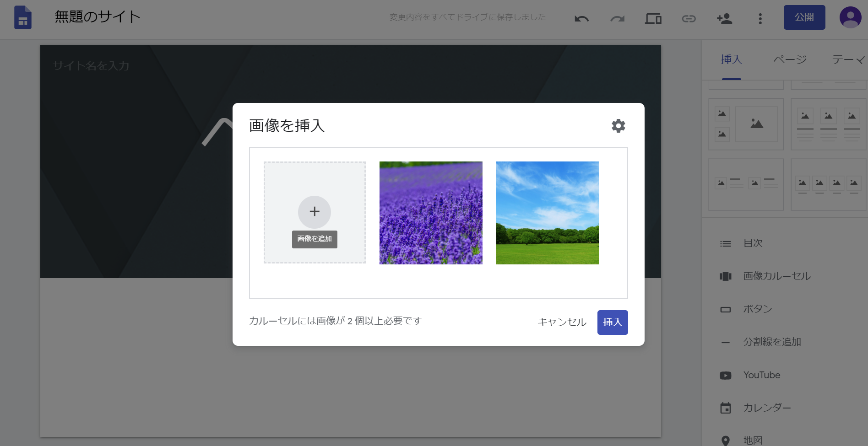Click the YouTube play icon
Image resolution: width=868 pixels, height=446 pixels.
click(726, 376)
